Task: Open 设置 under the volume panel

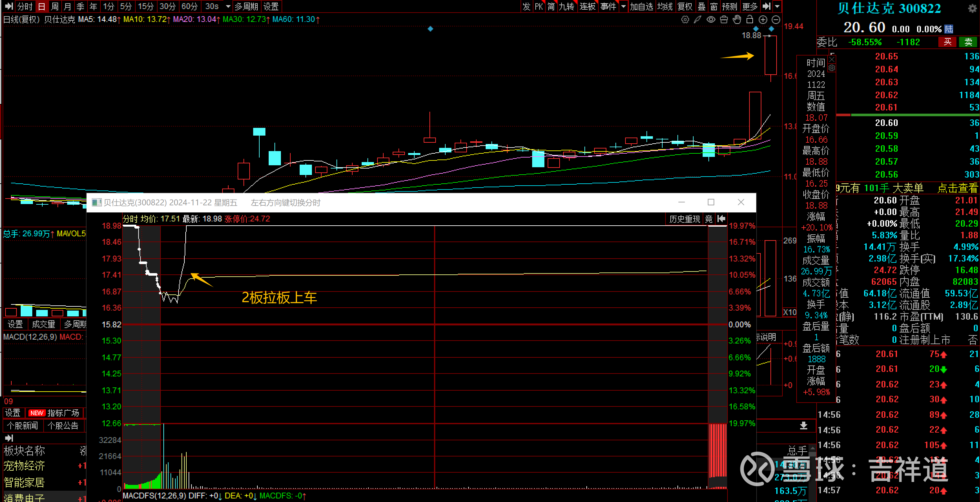Action: pos(15,324)
